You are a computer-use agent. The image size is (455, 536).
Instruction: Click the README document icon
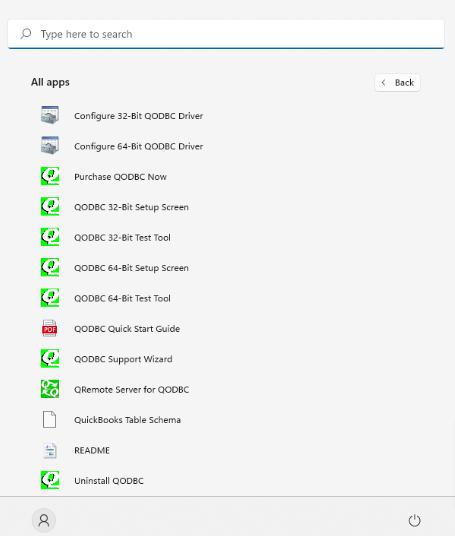(50, 450)
